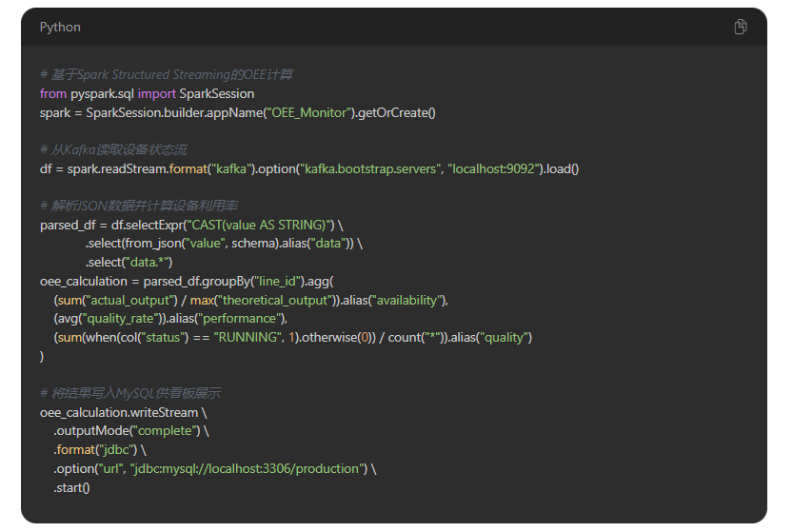The width and height of the screenshot is (793, 532).
Task: Click "CAST(value AS STRING)" string
Action: (x=258, y=225)
